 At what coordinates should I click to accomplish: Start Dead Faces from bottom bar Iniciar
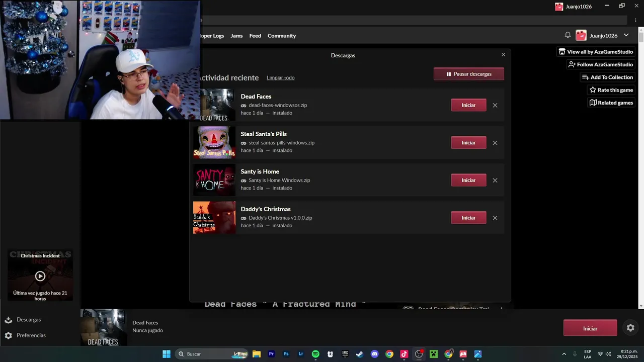[590, 328]
